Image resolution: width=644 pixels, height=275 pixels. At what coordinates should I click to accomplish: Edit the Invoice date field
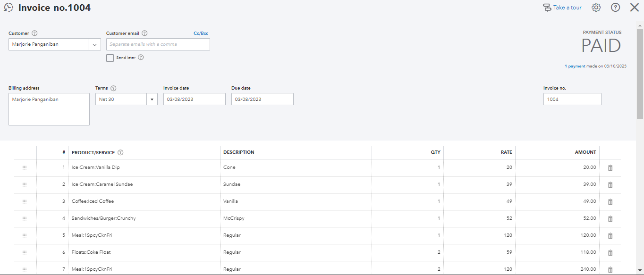194,100
